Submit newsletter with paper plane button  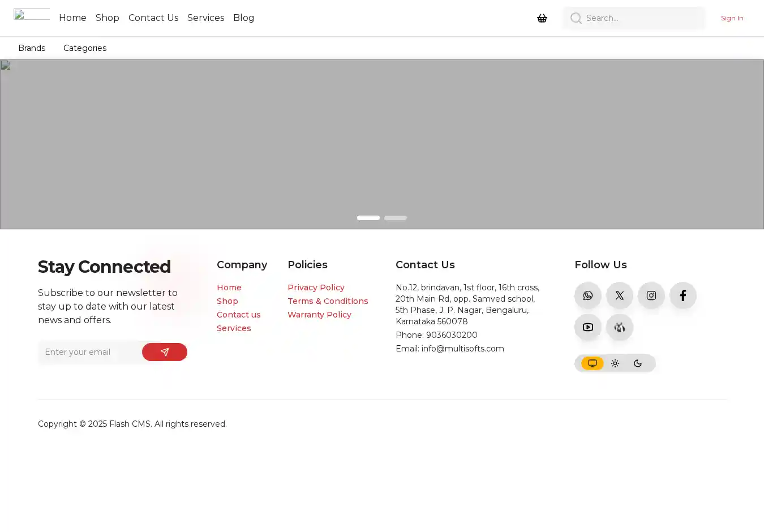tap(165, 352)
